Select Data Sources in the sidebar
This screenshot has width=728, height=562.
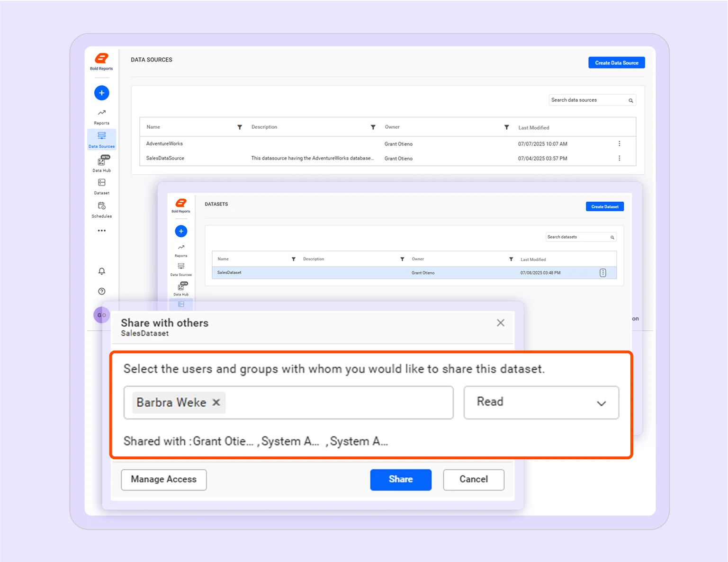[101, 140]
